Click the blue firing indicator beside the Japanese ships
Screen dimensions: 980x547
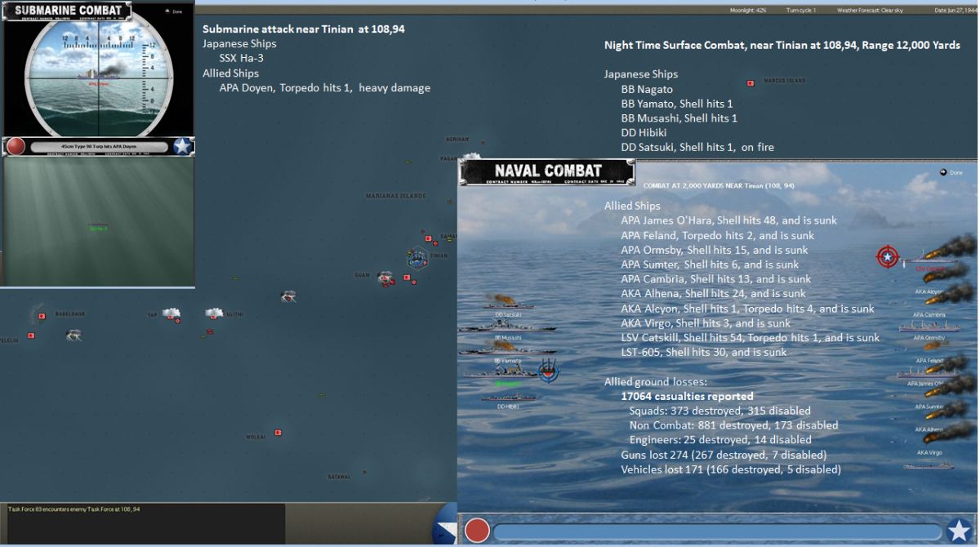(549, 369)
